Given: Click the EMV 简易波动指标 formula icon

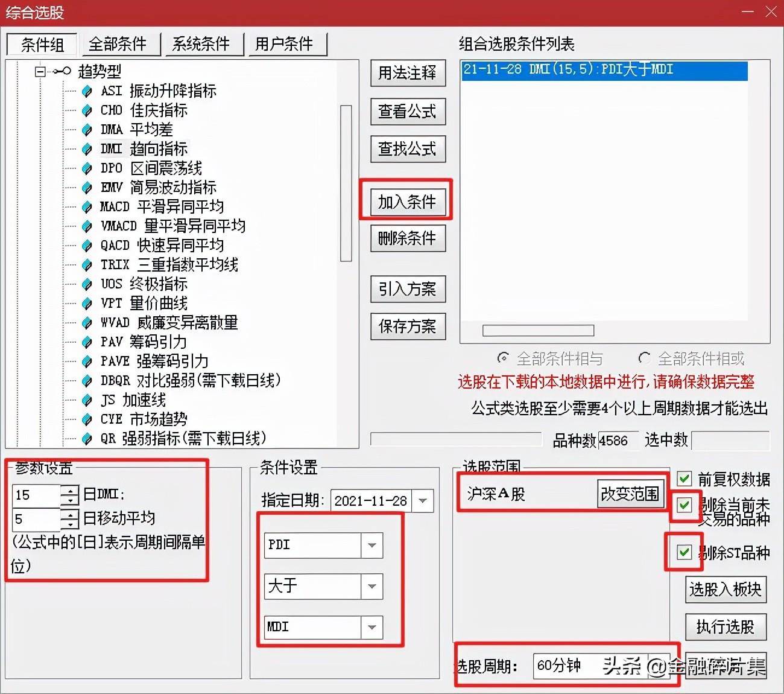Looking at the screenshot, I should 87,188.
